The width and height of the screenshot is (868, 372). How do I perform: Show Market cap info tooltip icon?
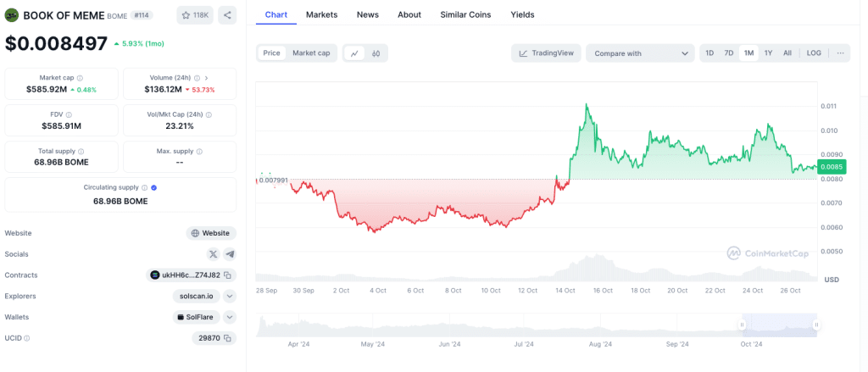point(81,78)
